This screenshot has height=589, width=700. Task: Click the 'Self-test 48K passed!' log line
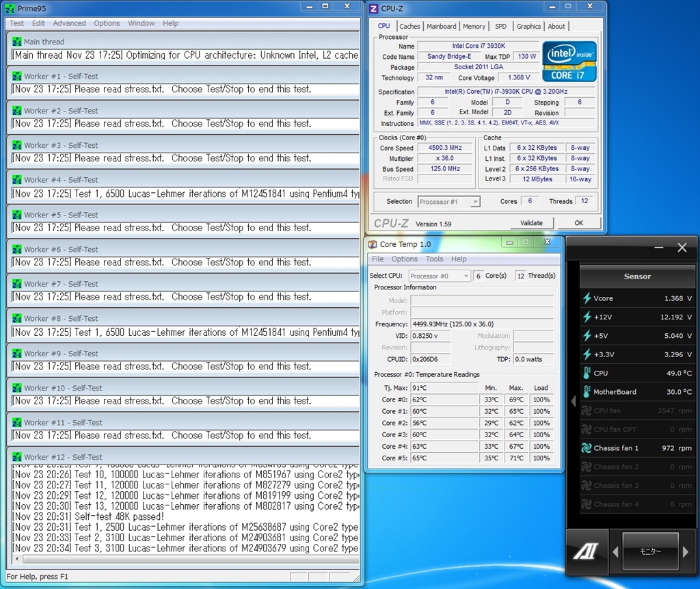pos(88,516)
